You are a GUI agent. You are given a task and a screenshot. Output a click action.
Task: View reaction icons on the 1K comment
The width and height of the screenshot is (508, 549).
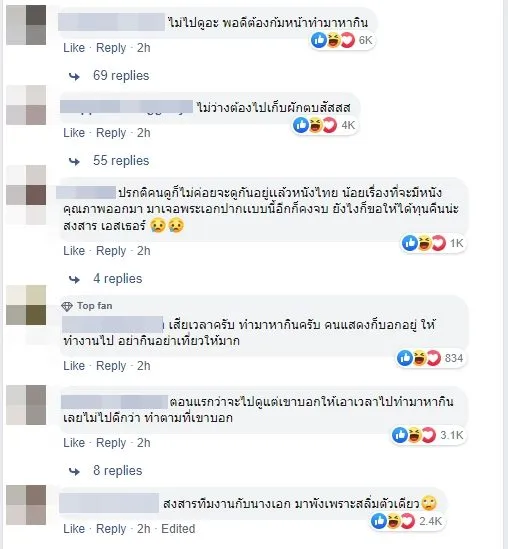[424, 243]
